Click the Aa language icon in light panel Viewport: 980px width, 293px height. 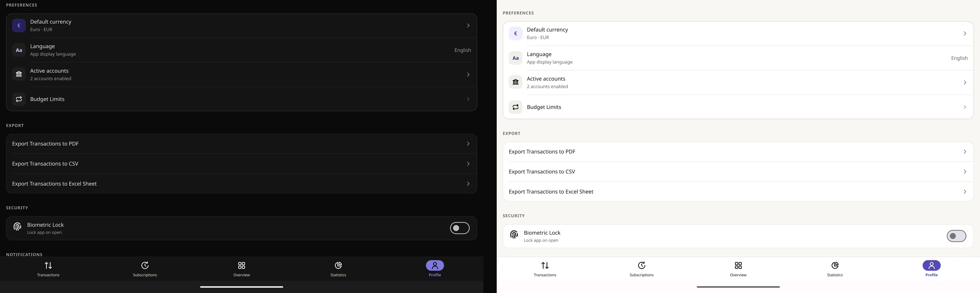tap(516, 58)
